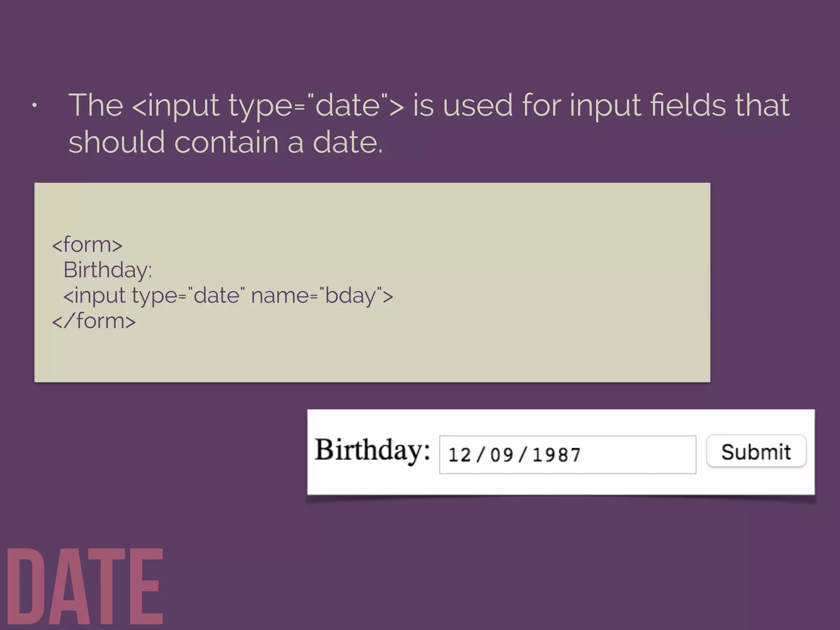Click the heading line starting with The <input
The height and width of the screenshot is (630, 840).
429,105
